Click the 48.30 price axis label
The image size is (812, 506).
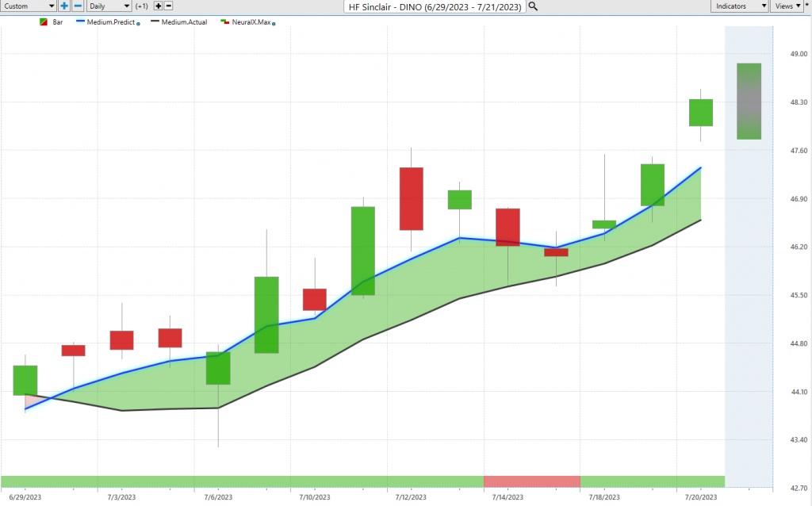tap(799, 102)
